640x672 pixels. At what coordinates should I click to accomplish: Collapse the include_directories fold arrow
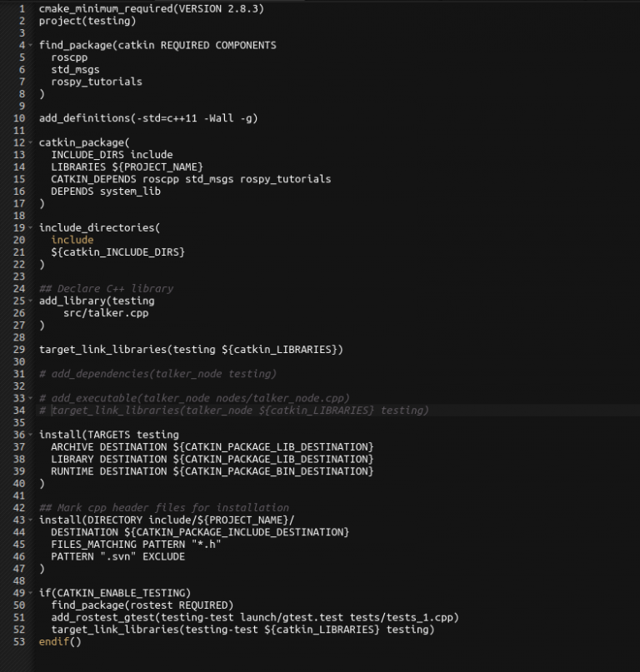click(31, 227)
